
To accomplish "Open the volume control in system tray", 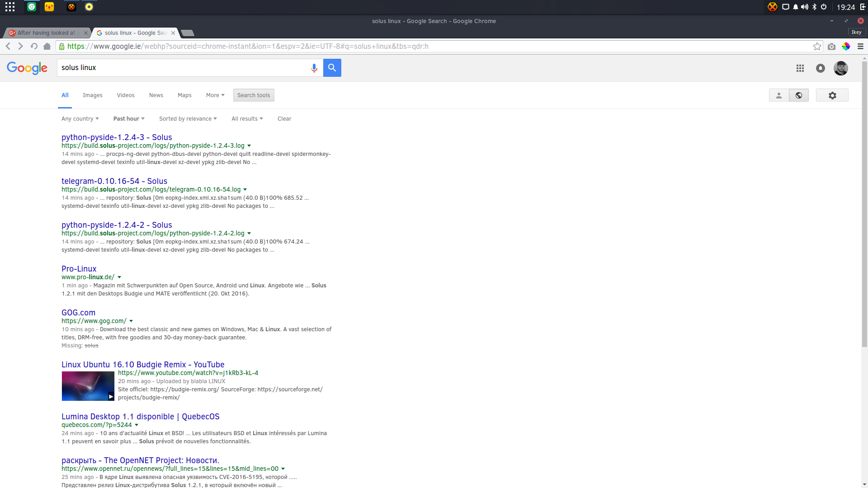I will click(805, 7).
